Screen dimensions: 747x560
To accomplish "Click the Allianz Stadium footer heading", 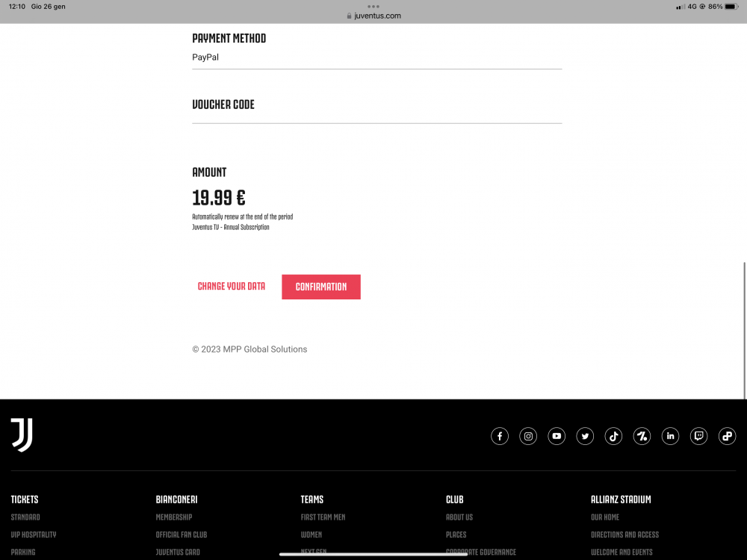I will pyautogui.click(x=621, y=500).
